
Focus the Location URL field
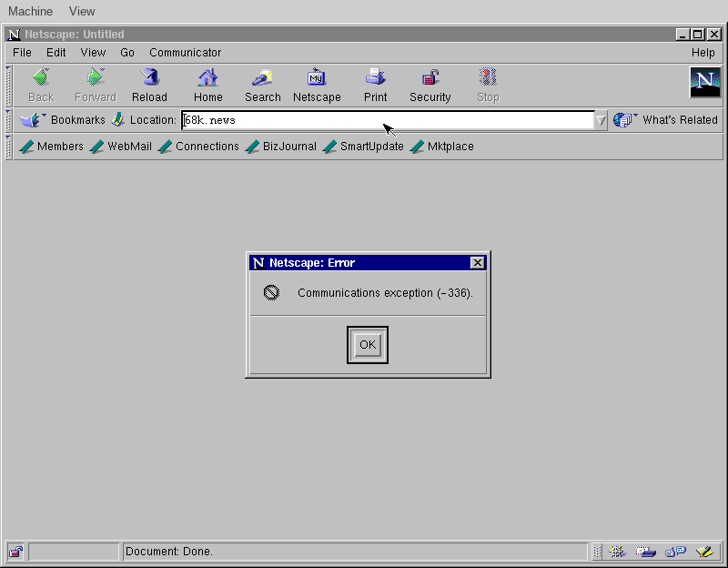[x=388, y=121]
